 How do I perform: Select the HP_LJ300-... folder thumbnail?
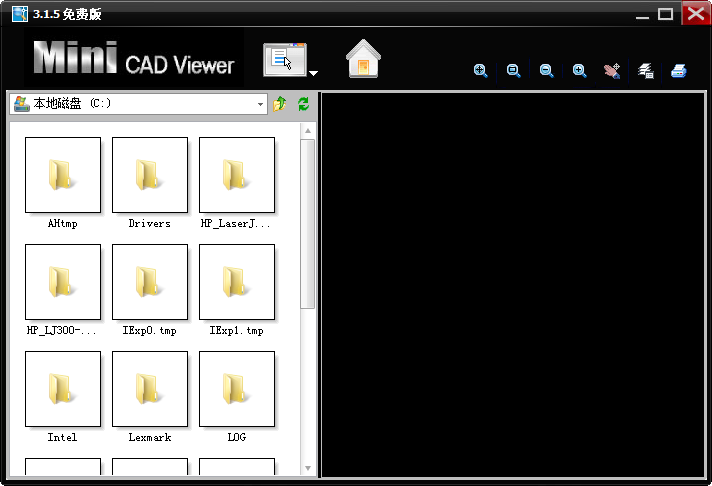(63, 282)
